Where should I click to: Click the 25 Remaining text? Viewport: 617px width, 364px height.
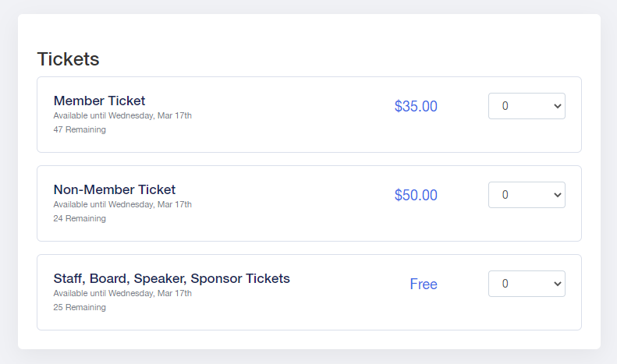[80, 308]
